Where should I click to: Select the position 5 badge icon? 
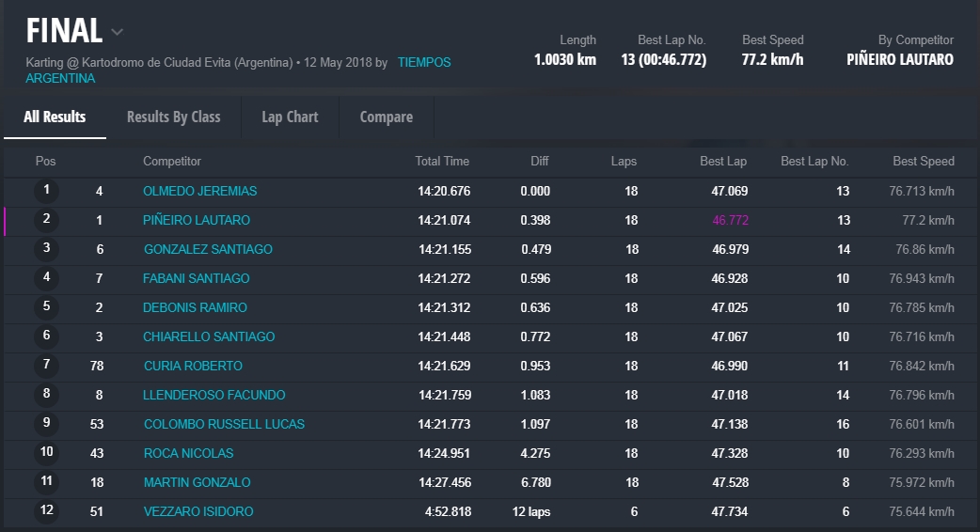pos(47,307)
